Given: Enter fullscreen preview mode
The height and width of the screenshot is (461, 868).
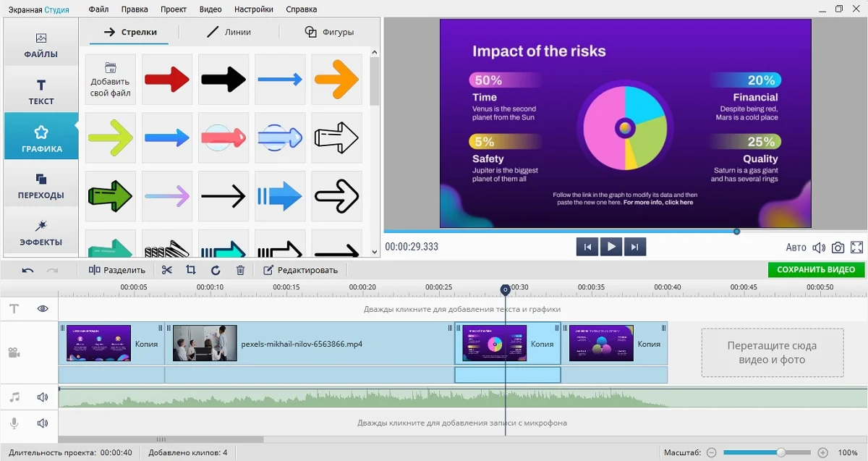Looking at the screenshot, I should pos(857,248).
